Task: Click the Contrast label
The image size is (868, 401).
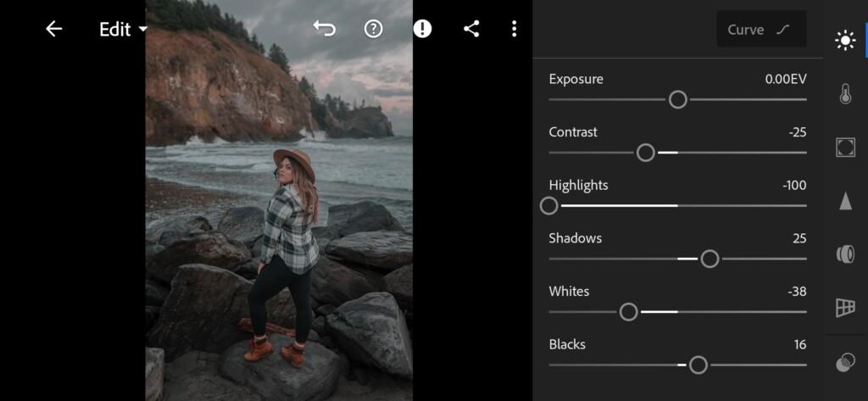Action: [573, 132]
